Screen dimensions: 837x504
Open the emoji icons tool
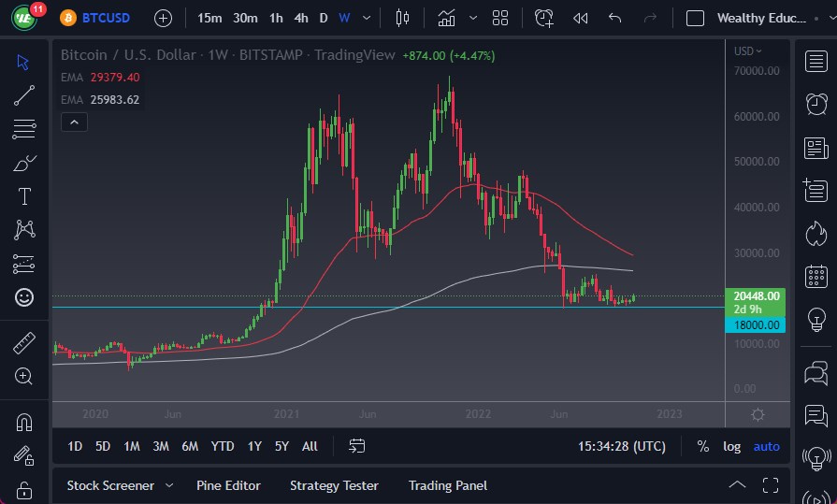(24, 297)
